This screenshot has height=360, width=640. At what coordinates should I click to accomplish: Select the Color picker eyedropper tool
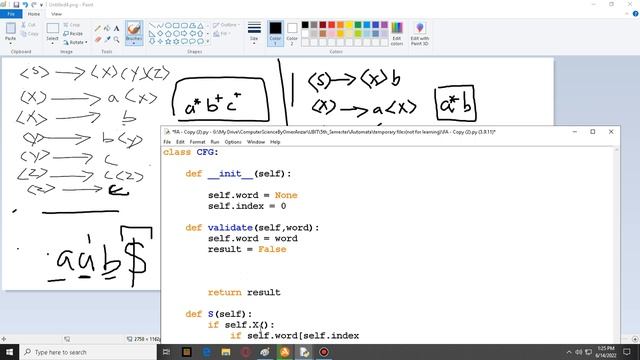click(107, 39)
